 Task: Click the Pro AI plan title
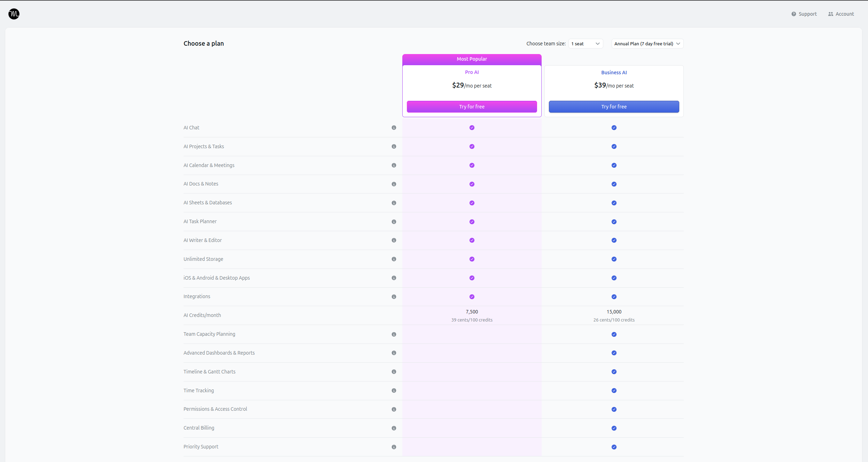(x=472, y=72)
